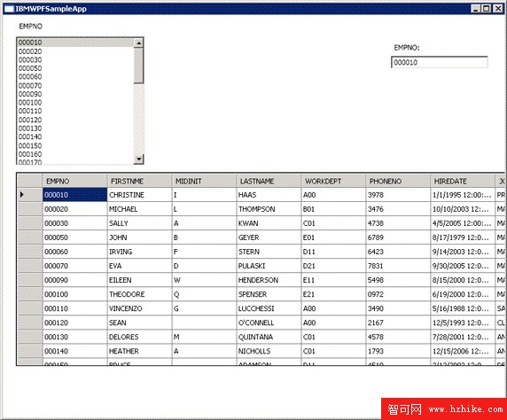Click the KWAN last name cell
Viewport: 507px width, 420px height.
coord(269,223)
